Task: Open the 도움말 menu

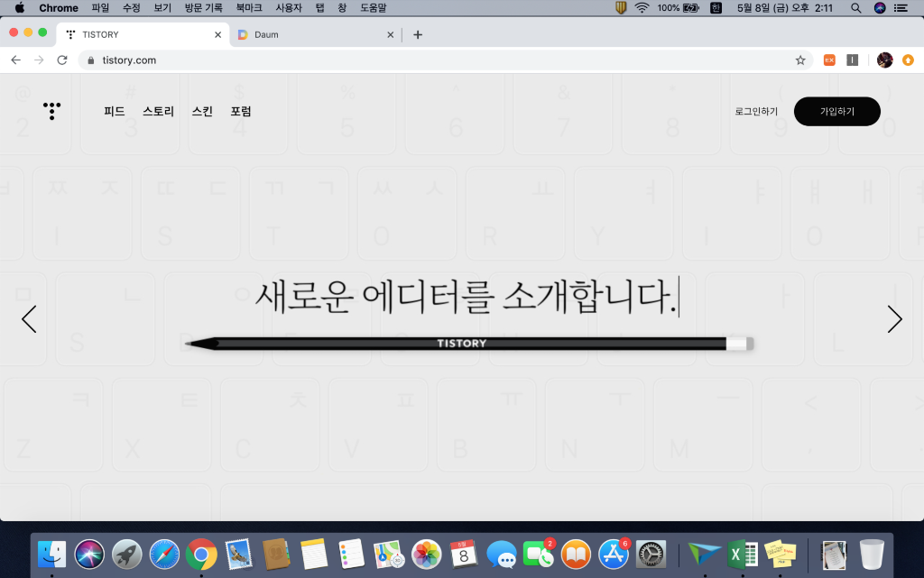Action: point(374,7)
